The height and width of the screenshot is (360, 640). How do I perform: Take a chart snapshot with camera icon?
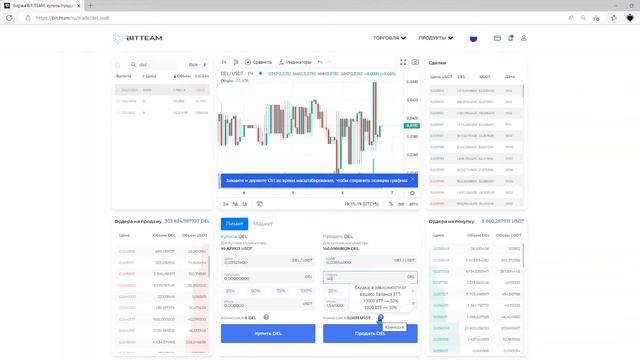[415, 62]
